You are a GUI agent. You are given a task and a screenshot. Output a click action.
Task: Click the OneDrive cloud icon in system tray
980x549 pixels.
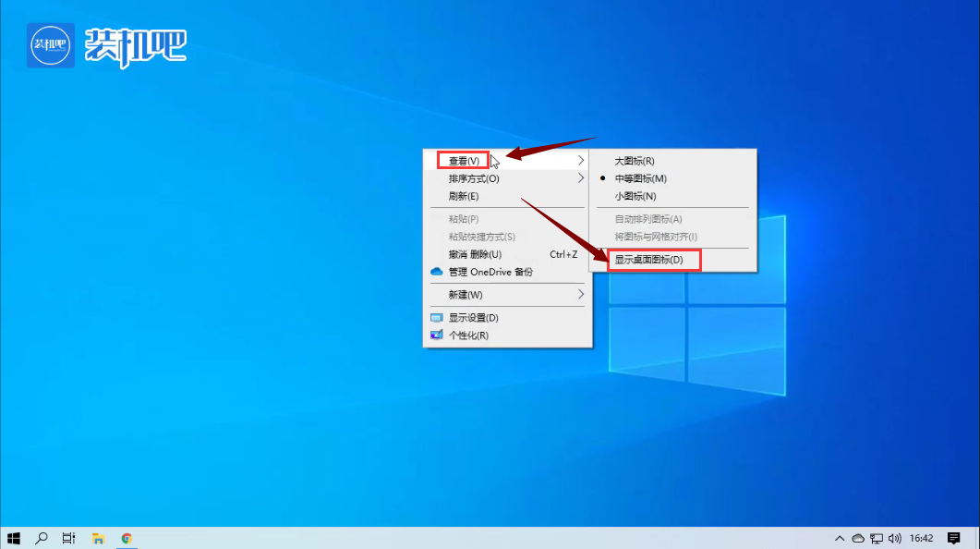tap(859, 538)
